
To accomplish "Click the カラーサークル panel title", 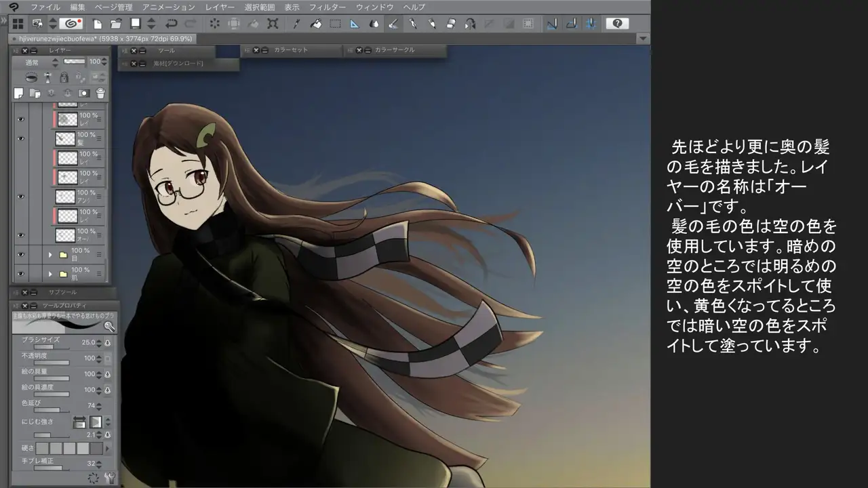I will pyautogui.click(x=395, y=50).
